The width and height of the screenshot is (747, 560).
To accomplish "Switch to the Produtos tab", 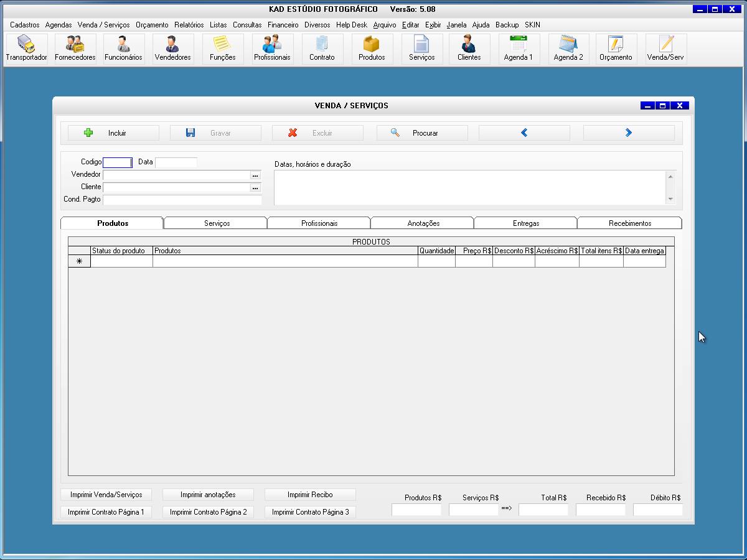I will point(113,223).
